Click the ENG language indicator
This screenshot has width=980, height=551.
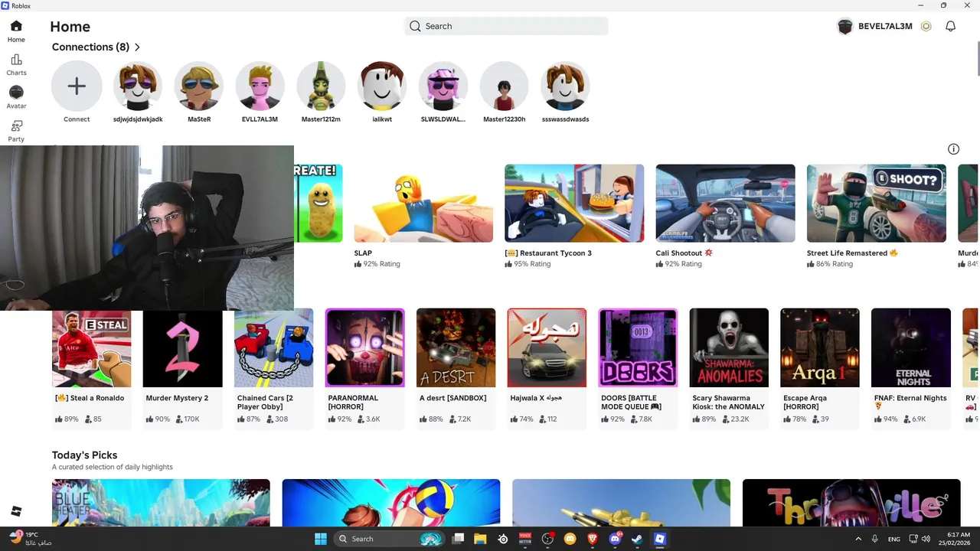pyautogui.click(x=894, y=539)
